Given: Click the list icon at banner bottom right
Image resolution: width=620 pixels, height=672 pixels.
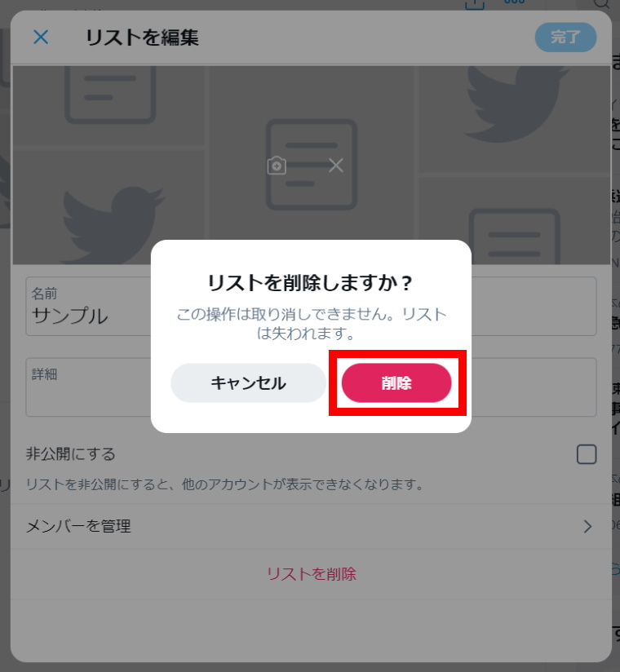Looking at the screenshot, I should coord(515,237).
